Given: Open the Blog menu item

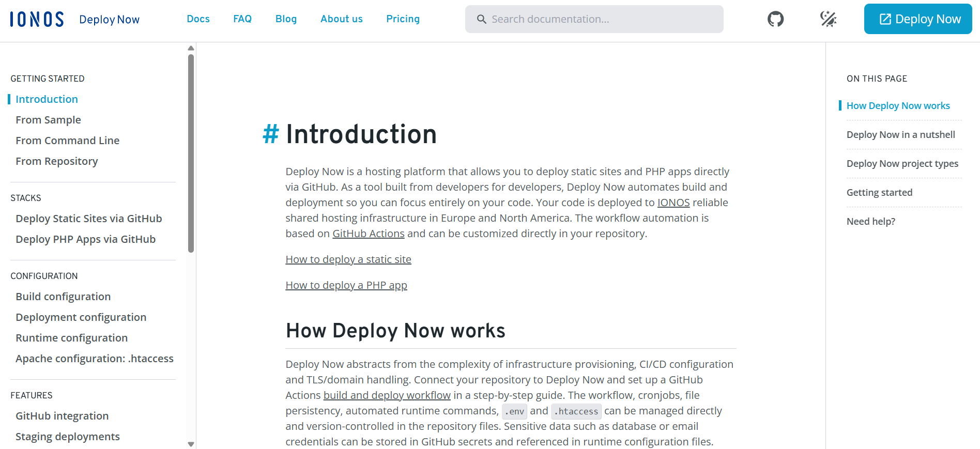Looking at the screenshot, I should tap(286, 19).
